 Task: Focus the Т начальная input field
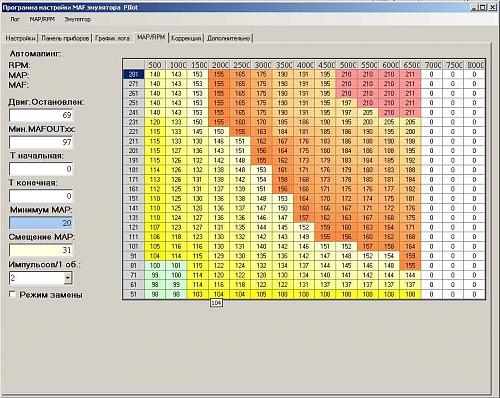[x=41, y=169]
